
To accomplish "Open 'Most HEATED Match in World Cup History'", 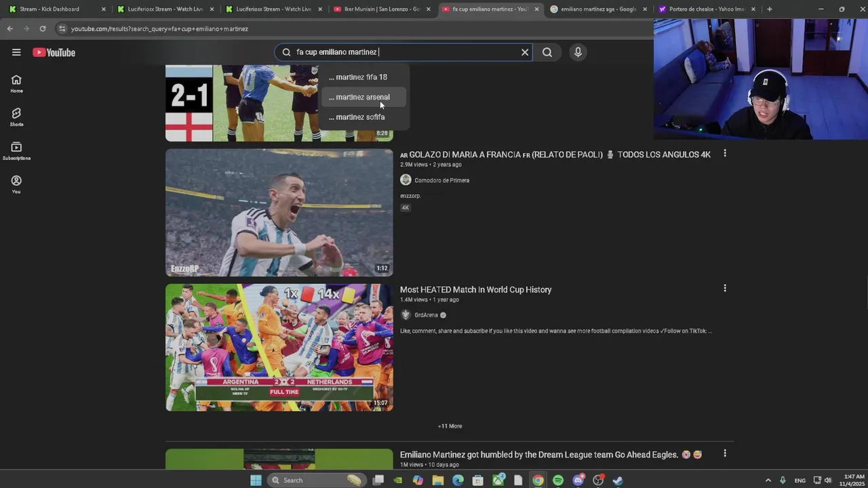I will 475,289.
